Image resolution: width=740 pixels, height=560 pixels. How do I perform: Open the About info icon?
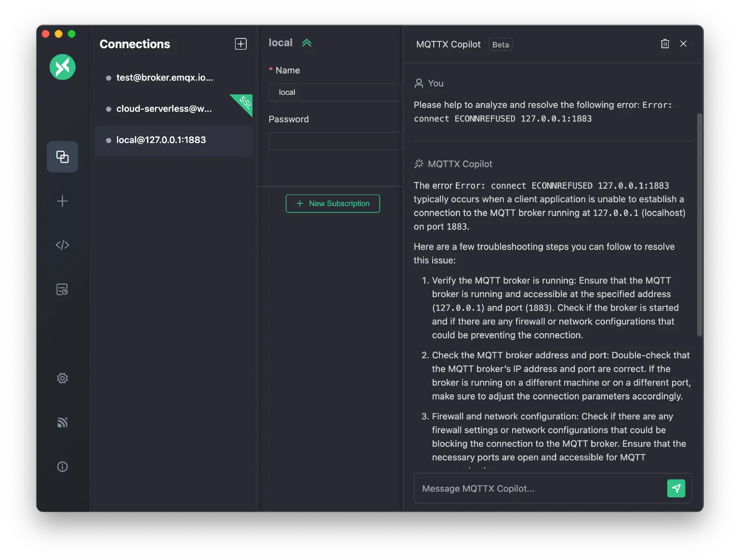point(63,467)
